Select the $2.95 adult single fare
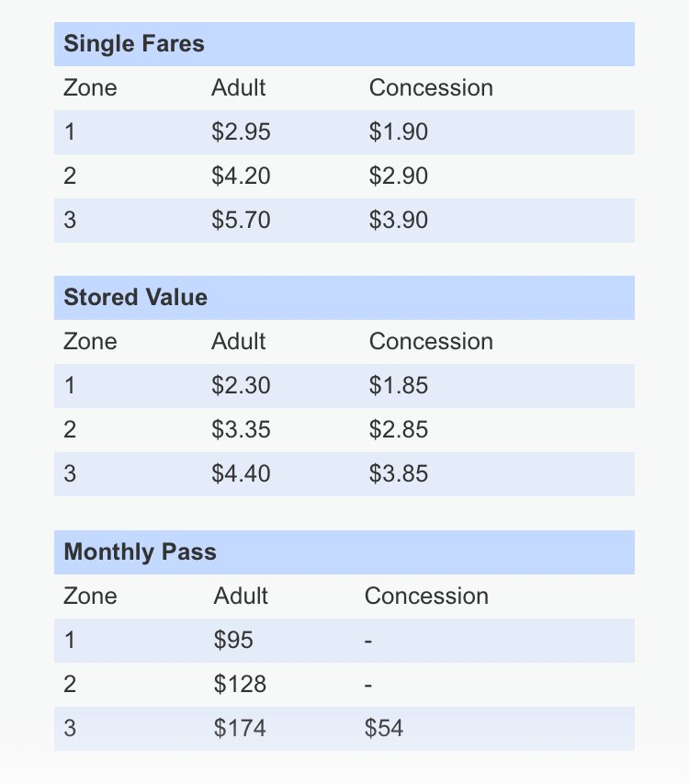 241,132
